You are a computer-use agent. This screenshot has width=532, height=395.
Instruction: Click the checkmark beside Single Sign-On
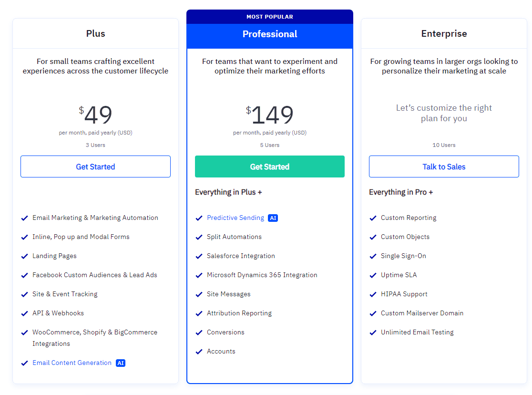coord(373,256)
